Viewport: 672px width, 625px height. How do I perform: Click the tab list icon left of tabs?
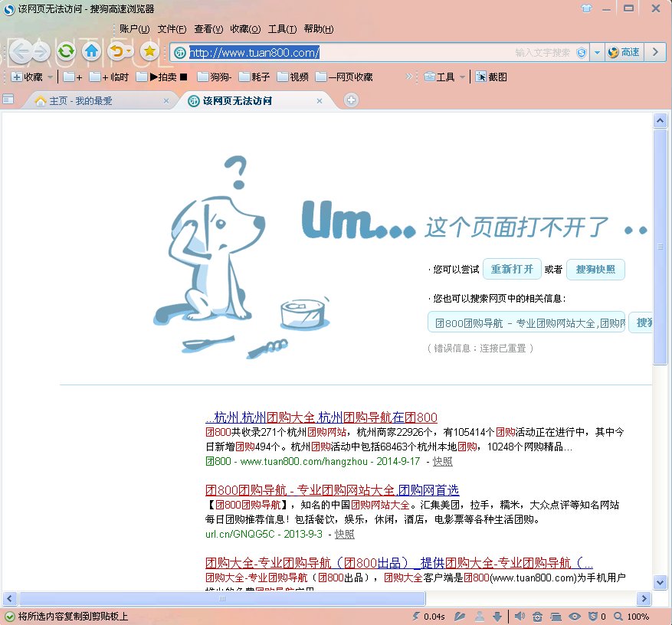pos(8,100)
